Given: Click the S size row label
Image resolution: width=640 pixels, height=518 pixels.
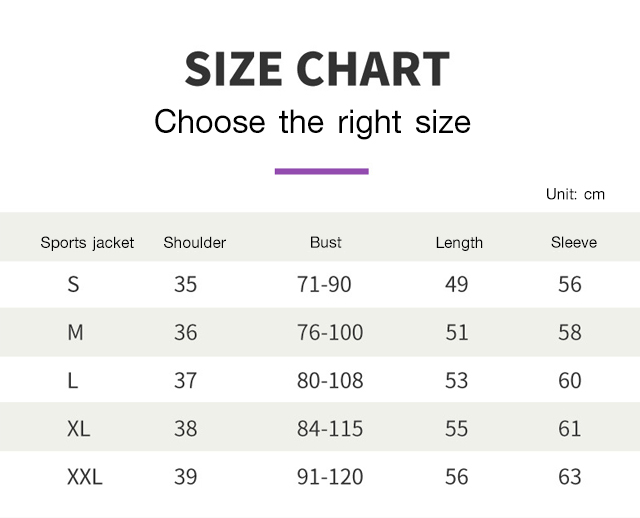Looking at the screenshot, I should [x=73, y=284].
